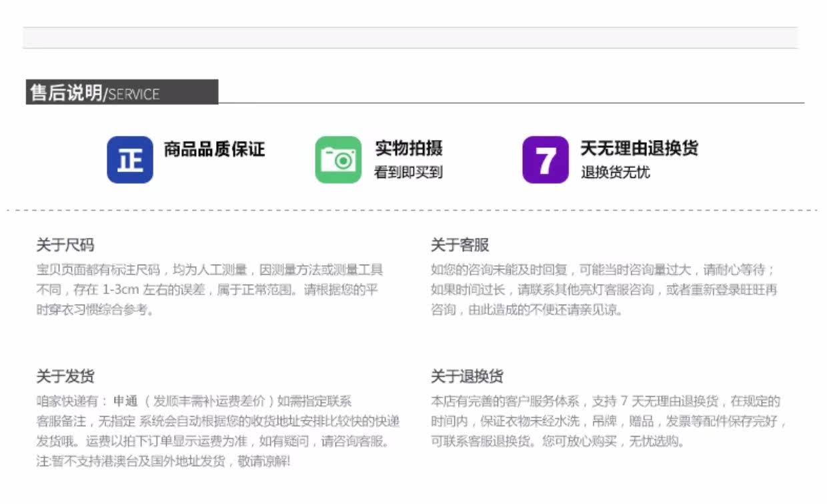Click the gray bar at top of page
This screenshot has height=504, width=827.
tap(410, 38)
